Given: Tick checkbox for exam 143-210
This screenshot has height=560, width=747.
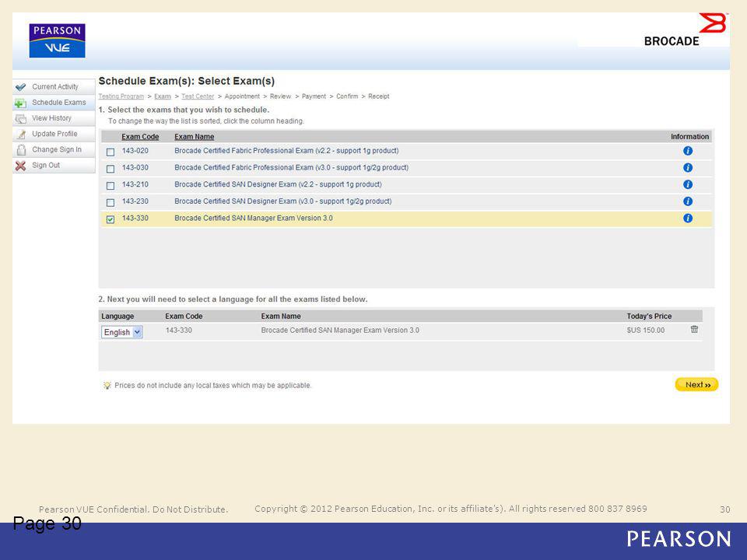Looking at the screenshot, I should coord(110,186).
